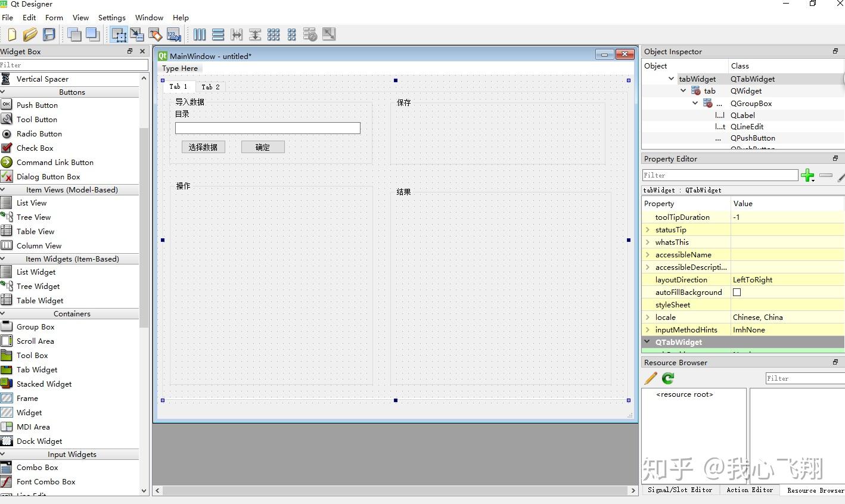Image resolution: width=845 pixels, height=504 pixels.
Task: Toggle the autoFillBackground checkbox
Action: pyautogui.click(x=737, y=292)
